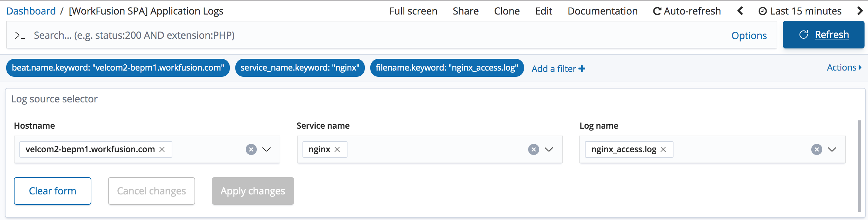This screenshot has width=868, height=220.
Task: Go to previous time range arrow
Action: [x=740, y=11]
